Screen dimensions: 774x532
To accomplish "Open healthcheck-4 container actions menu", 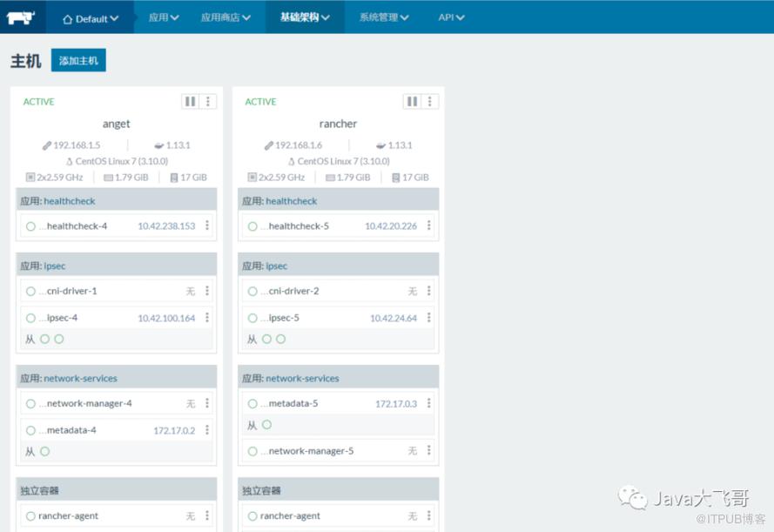I will 207,226.
